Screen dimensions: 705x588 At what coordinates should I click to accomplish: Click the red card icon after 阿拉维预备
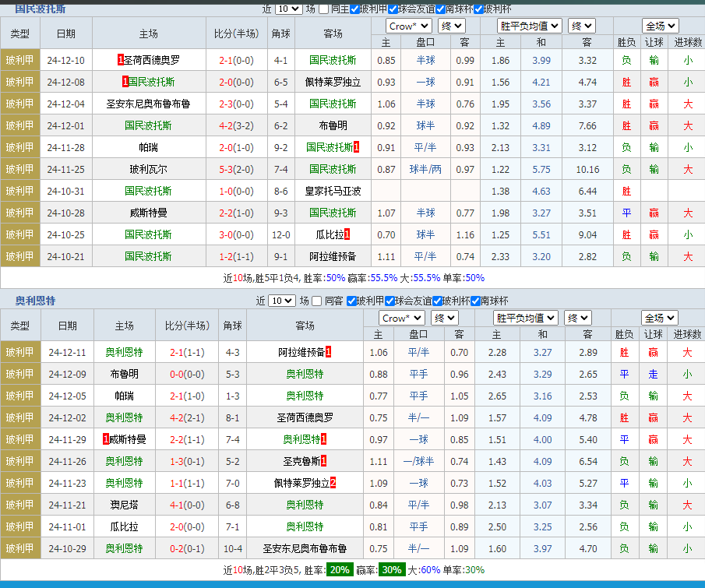[x=328, y=352]
